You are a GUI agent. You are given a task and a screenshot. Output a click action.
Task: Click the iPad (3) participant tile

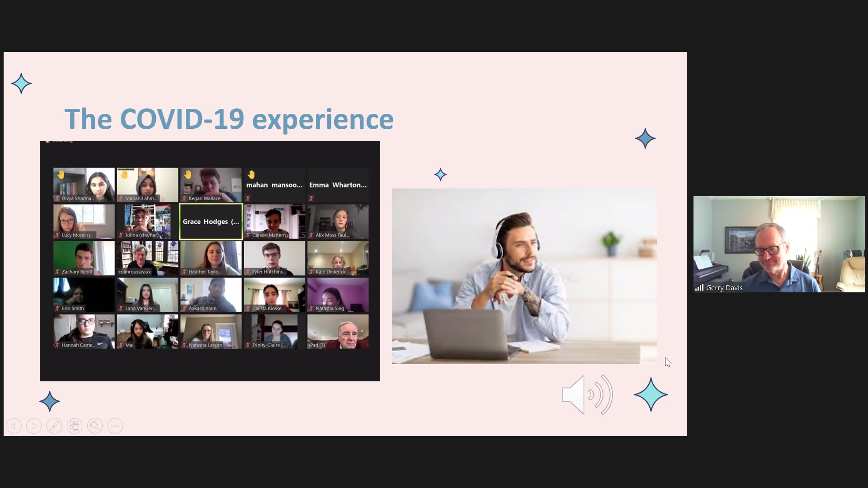coord(338,332)
